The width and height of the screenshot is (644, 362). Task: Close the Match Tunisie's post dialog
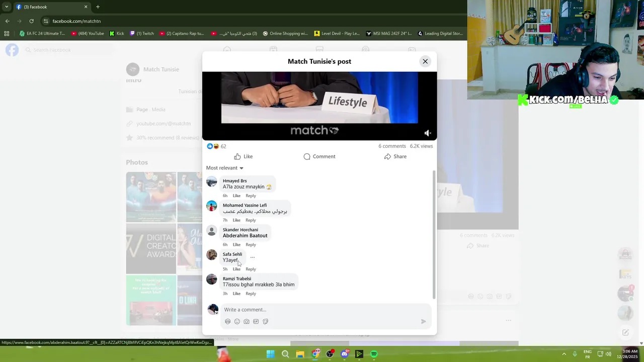(425, 61)
